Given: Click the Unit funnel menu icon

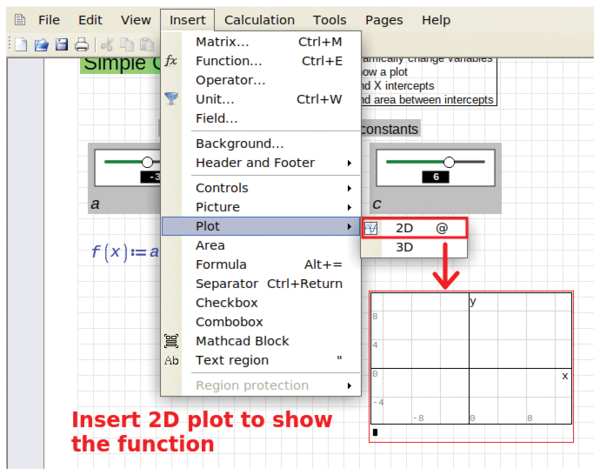Looking at the screenshot, I should (172, 99).
